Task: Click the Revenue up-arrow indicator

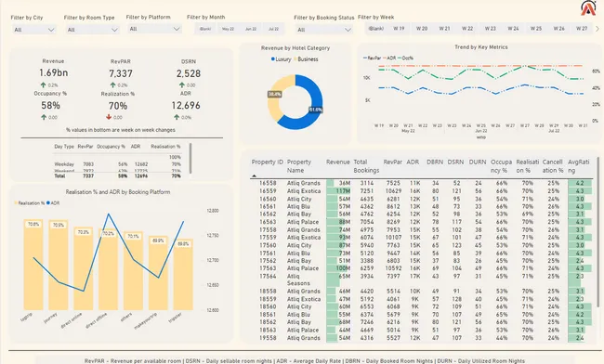Action: pos(43,84)
